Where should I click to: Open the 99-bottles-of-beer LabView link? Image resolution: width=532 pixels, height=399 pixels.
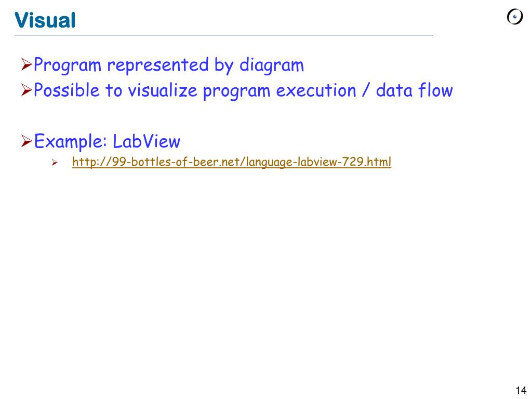coord(231,162)
